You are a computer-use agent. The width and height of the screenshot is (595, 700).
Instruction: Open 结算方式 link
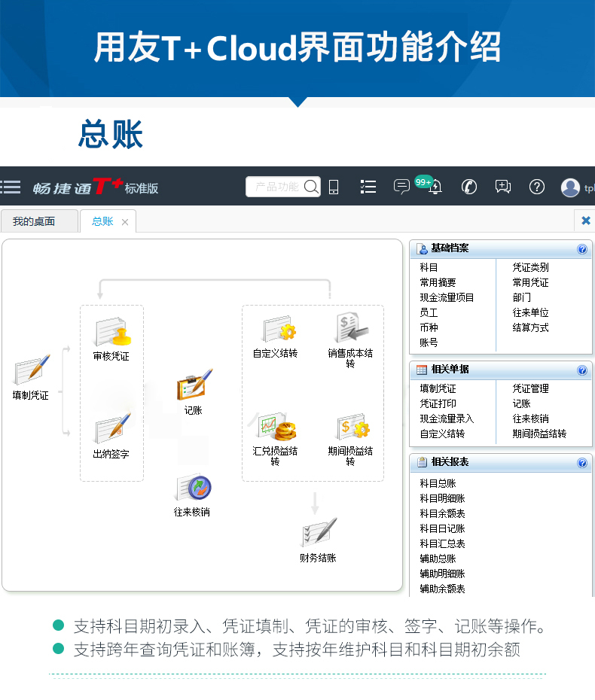point(530,327)
